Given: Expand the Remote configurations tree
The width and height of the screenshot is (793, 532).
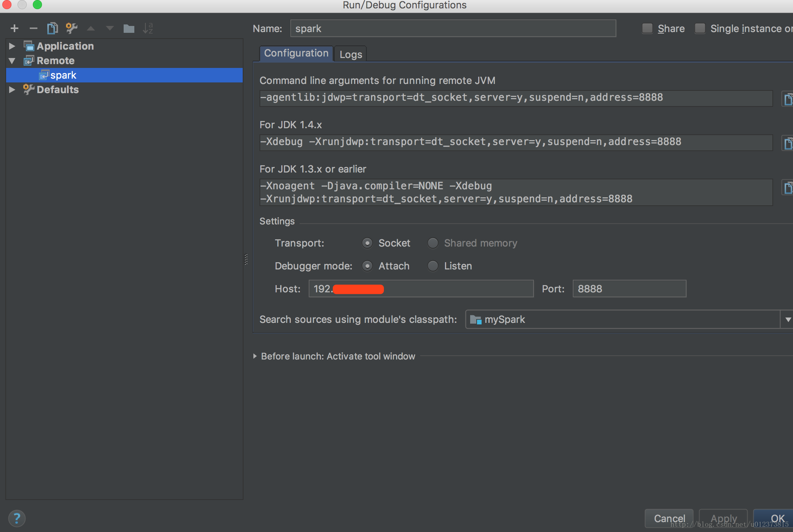Looking at the screenshot, I should 13,60.
